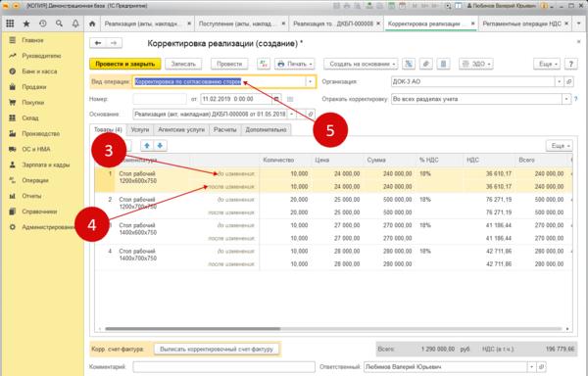Click the structure icon right of Создать на основании

[x=409, y=64]
